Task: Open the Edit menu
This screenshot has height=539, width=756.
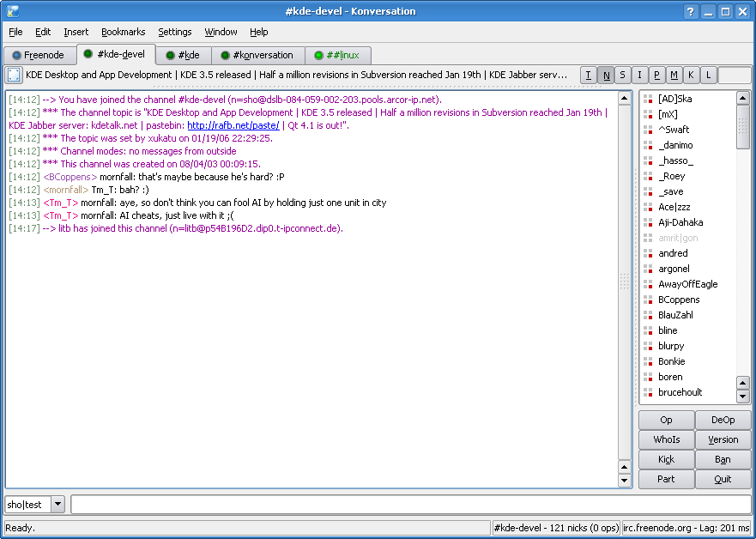Action: click(x=43, y=32)
